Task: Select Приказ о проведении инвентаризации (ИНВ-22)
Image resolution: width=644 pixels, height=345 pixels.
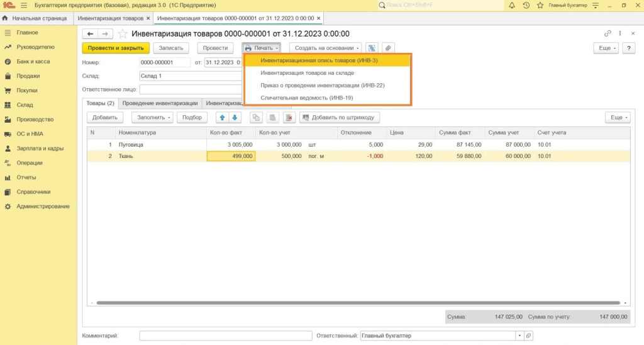Action: pyautogui.click(x=327, y=86)
